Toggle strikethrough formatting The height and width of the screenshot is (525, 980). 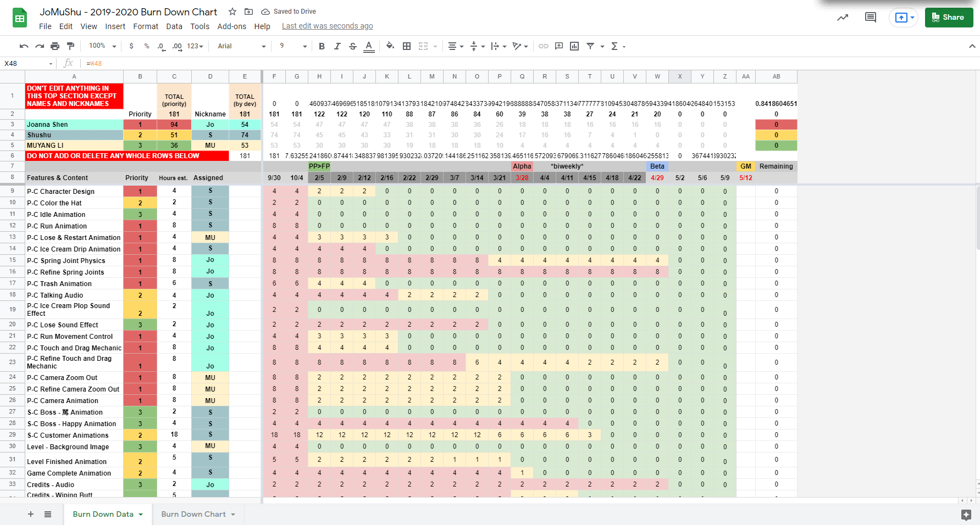point(353,46)
